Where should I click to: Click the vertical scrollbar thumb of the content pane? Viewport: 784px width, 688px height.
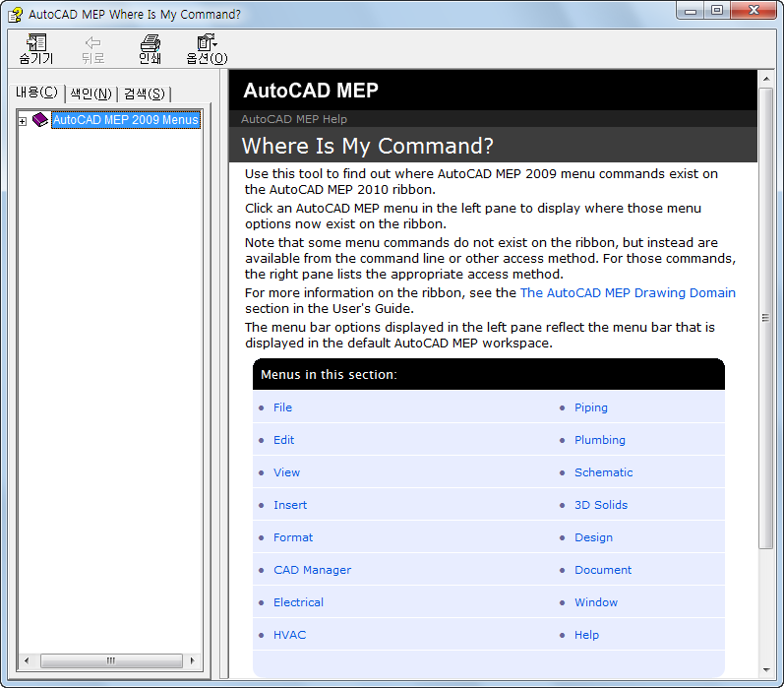[x=766, y=318]
